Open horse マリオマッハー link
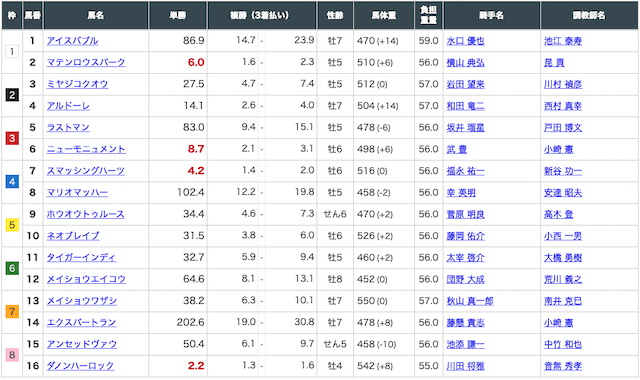This screenshot has height=380, width=640. (77, 192)
